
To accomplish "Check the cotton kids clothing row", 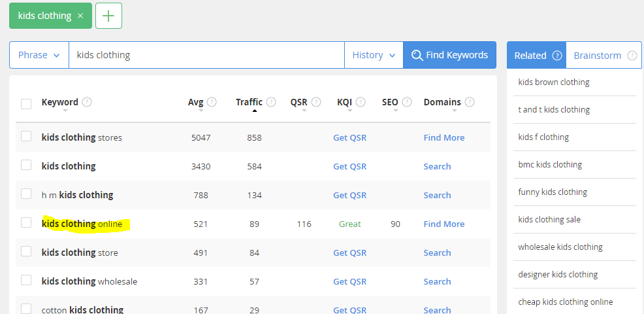I will point(26,309).
